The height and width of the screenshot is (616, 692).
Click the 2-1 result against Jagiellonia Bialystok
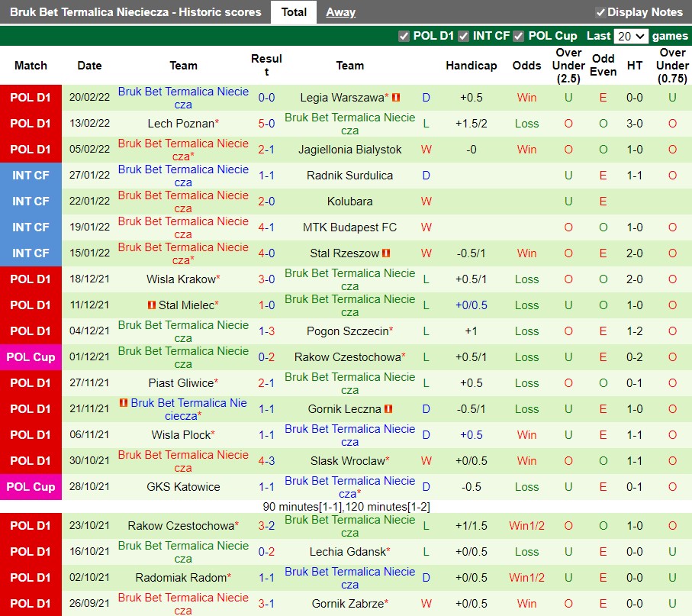tap(266, 150)
